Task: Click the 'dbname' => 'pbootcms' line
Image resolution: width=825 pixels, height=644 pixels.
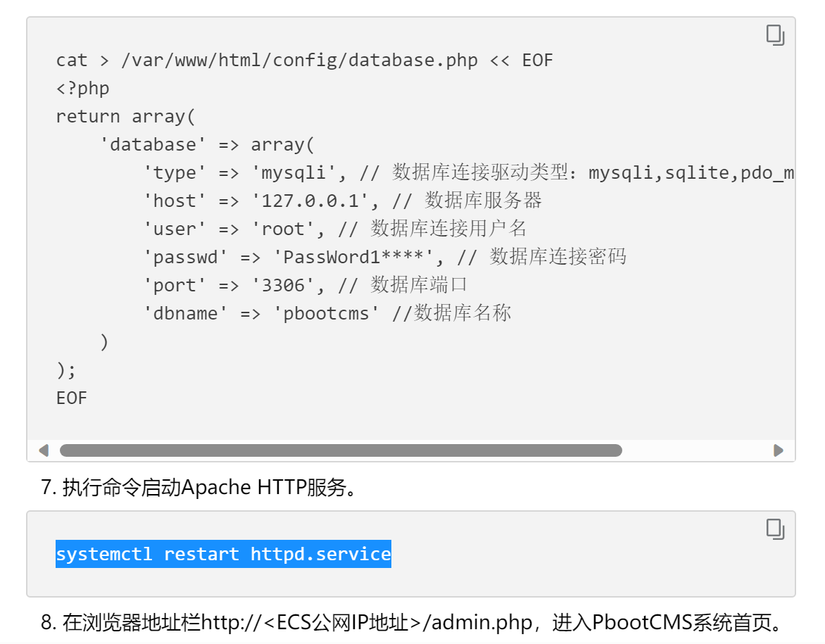Action: coord(327,314)
